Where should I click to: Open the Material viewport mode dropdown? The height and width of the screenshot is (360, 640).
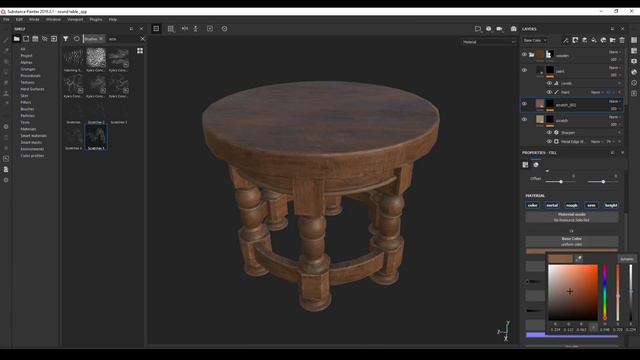489,42
